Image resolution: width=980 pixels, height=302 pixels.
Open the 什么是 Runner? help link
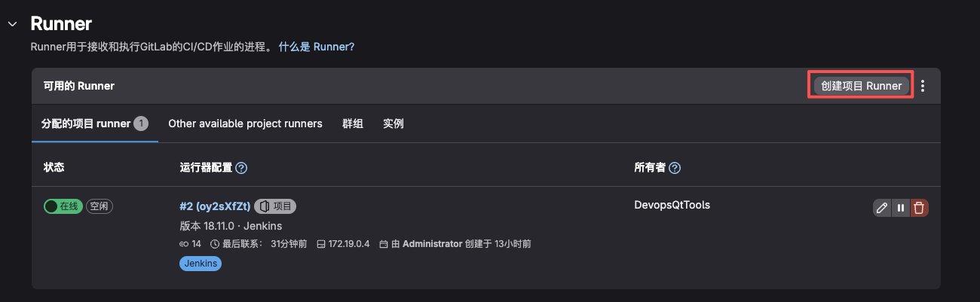tap(317, 47)
